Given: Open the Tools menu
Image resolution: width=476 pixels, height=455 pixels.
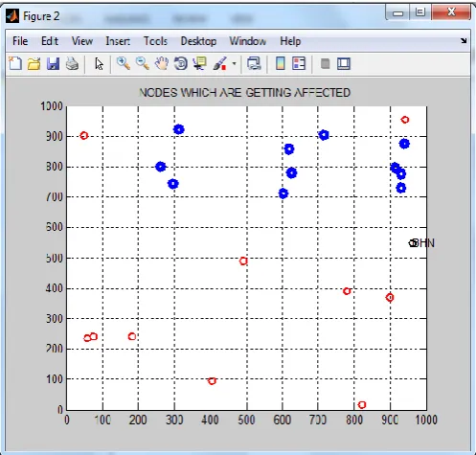Looking at the screenshot, I should click(155, 41).
